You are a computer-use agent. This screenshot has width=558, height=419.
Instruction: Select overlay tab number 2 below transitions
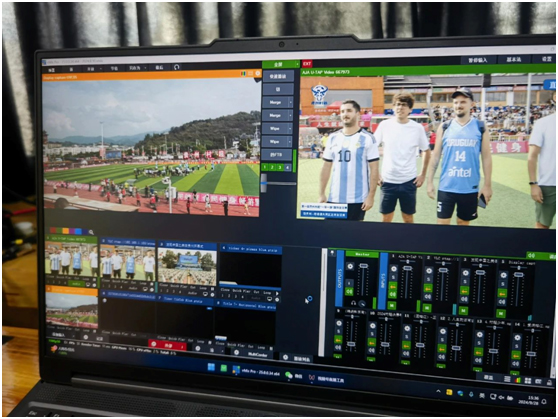pyautogui.click(x=272, y=167)
